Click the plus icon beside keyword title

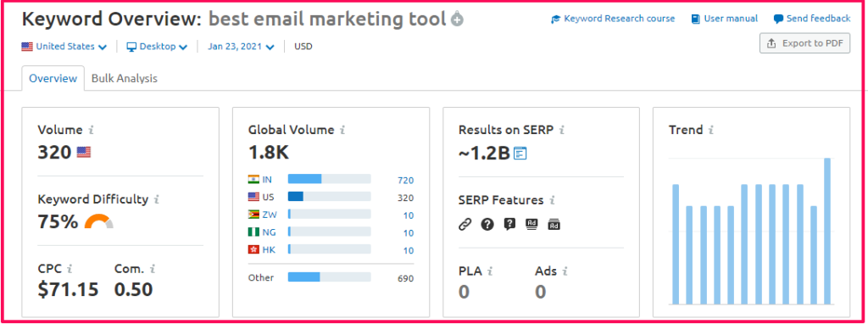tap(457, 20)
